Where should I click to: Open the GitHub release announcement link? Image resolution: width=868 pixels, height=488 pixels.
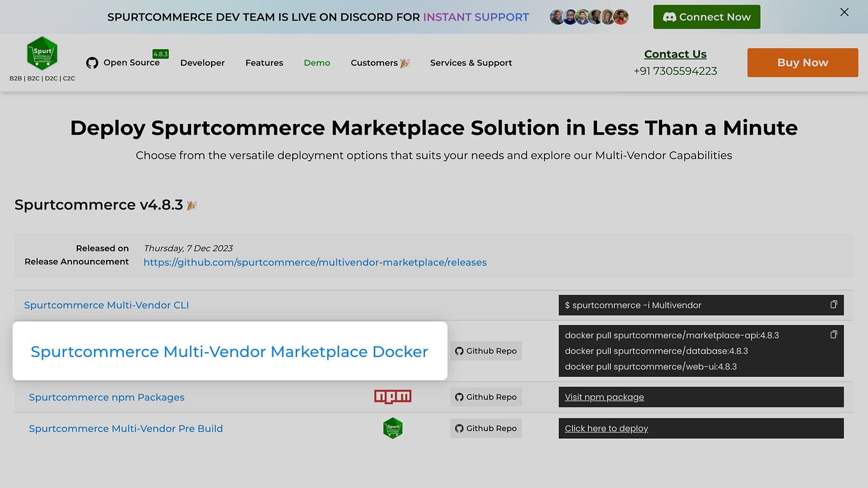(x=314, y=262)
